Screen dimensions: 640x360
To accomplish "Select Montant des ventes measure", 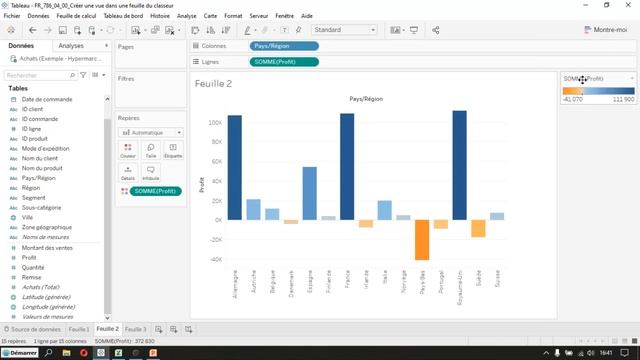I will 47,248.
